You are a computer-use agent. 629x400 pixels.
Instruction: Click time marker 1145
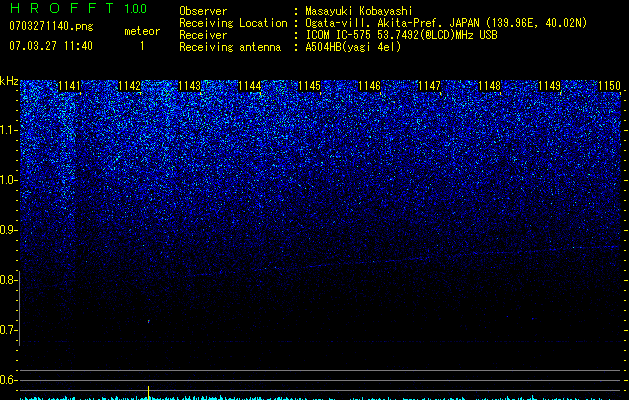pos(310,86)
